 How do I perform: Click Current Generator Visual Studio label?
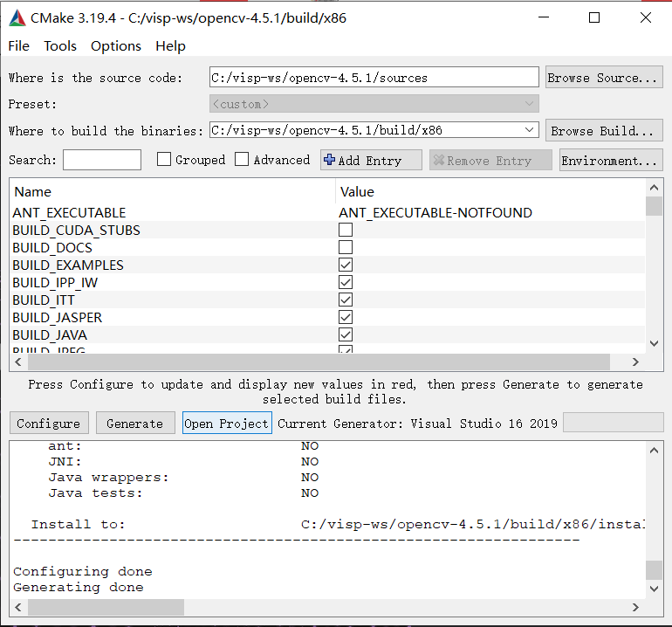(x=417, y=424)
